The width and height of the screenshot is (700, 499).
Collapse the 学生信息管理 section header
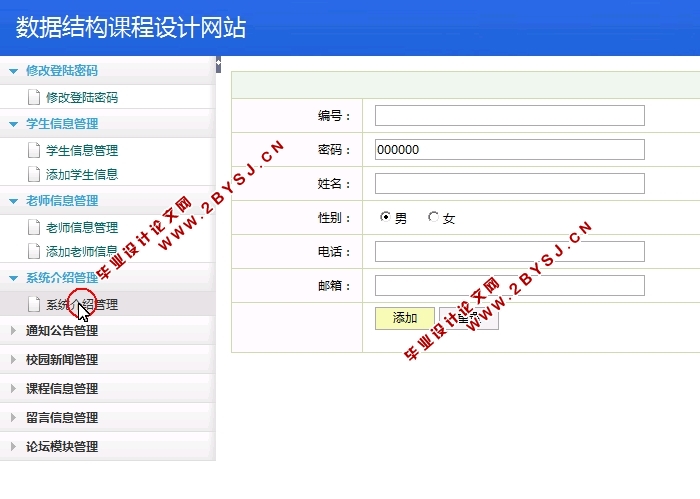click(108, 124)
